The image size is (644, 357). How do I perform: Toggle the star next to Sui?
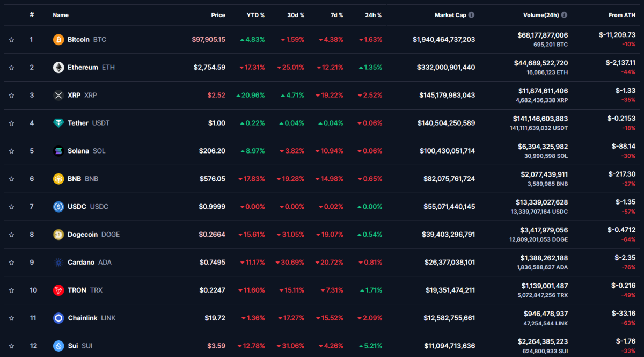[x=11, y=346]
